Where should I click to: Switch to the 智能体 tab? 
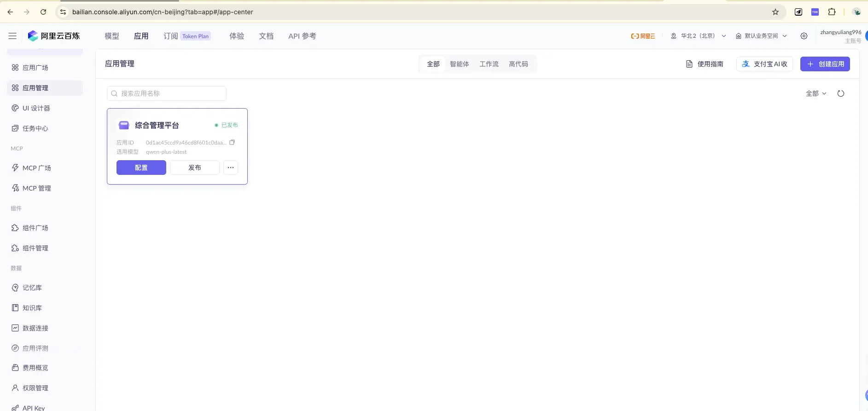[460, 64]
